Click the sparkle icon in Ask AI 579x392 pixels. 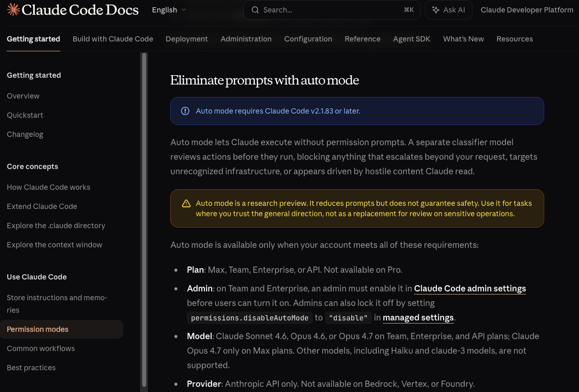[436, 10]
